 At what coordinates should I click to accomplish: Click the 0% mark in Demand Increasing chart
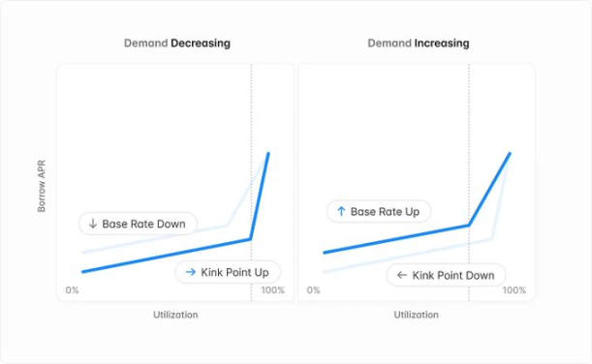click(x=313, y=290)
